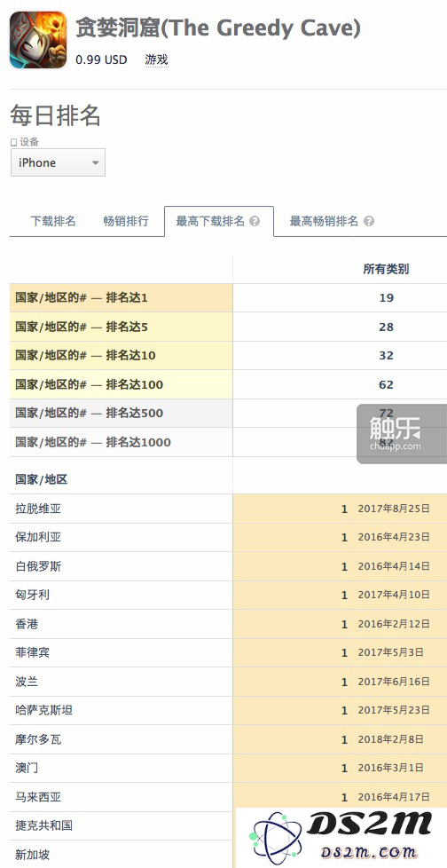The width and height of the screenshot is (447, 868).
Task: Open the iPhone device dropdown
Action: point(58,162)
